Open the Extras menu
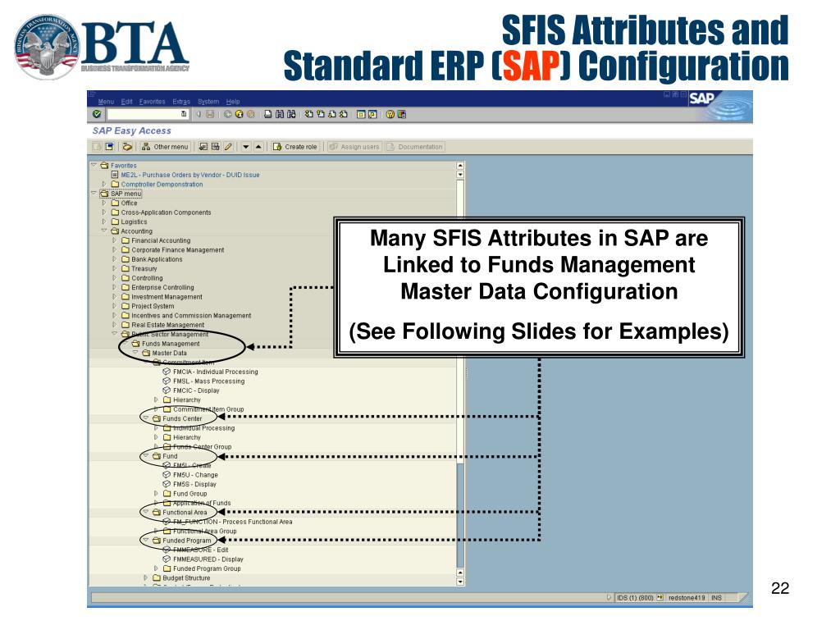 click(x=181, y=102)
